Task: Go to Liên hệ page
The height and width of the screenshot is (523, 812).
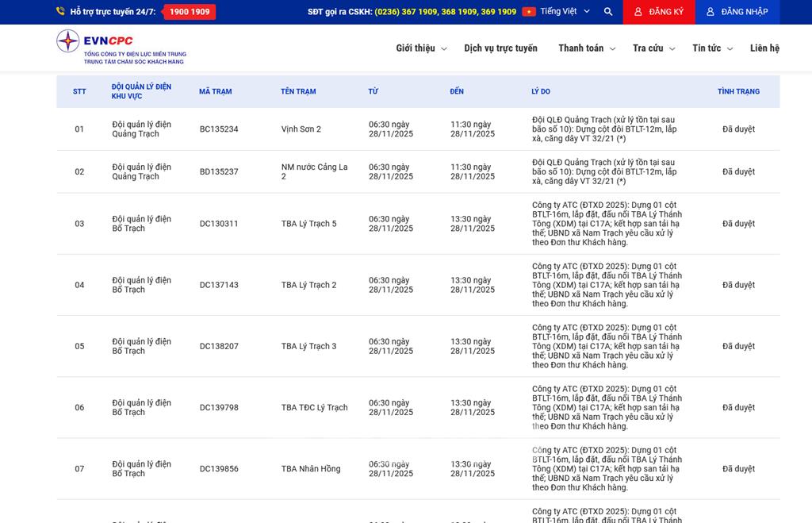Action: coord(764,48)
